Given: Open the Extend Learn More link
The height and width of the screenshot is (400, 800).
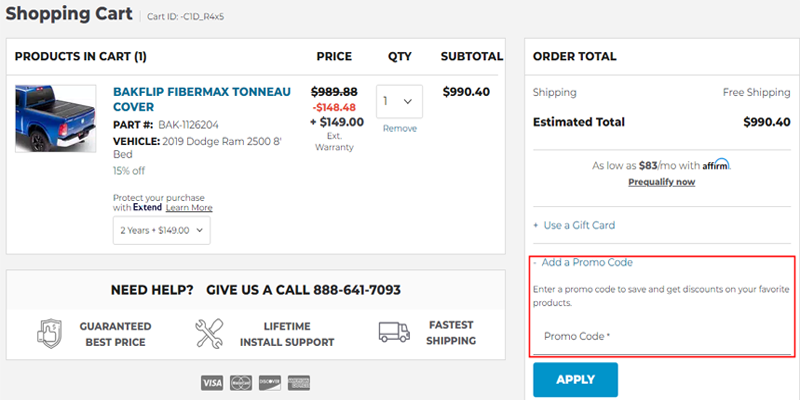Looking at the screenshot, I should 189,208.
